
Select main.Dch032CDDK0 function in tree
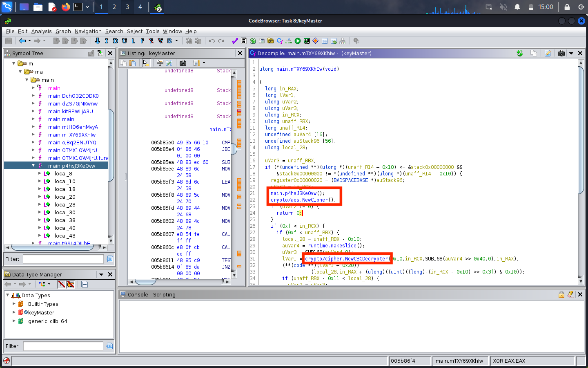pos(73,96)
